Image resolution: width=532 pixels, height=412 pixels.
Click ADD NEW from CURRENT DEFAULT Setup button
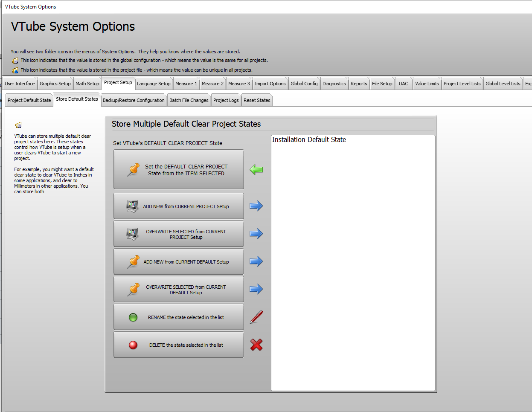click(x=179, y=261)
